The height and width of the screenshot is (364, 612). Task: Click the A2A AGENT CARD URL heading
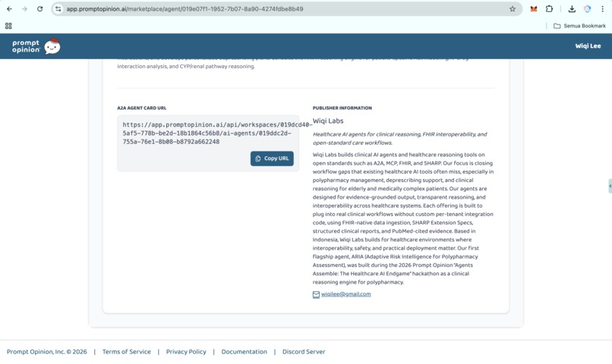(x=142, y=108)
